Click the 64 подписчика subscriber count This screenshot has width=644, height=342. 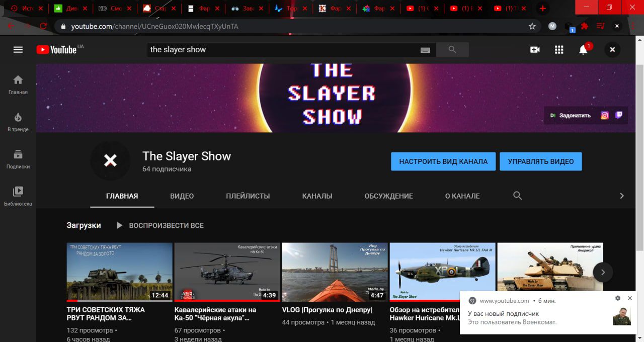pyautogui.click(x=167, y=169)
